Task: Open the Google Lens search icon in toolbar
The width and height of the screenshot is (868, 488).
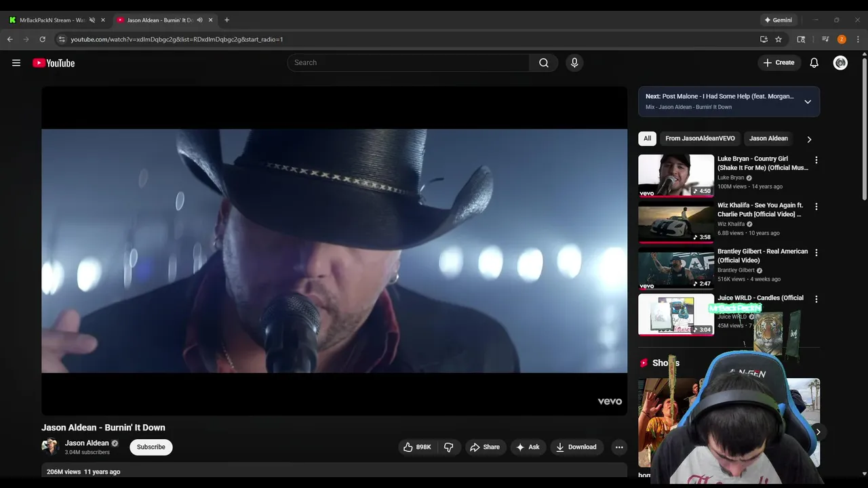Action: coord(801,39)
